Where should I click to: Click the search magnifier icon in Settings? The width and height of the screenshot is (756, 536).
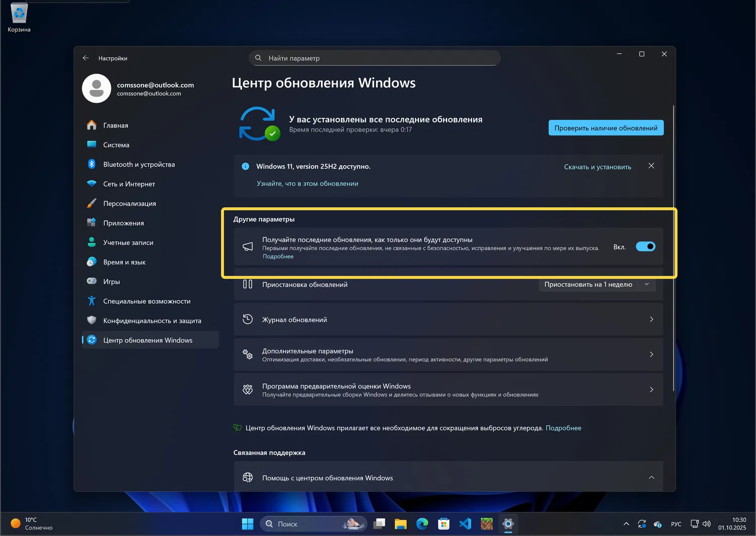(x=258, y=58)
